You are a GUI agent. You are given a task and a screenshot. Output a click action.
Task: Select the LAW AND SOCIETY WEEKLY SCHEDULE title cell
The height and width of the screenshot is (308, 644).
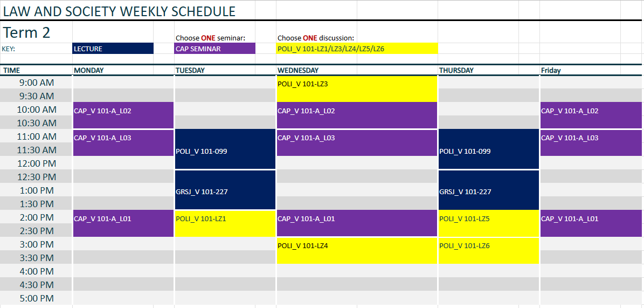point(119,11)
